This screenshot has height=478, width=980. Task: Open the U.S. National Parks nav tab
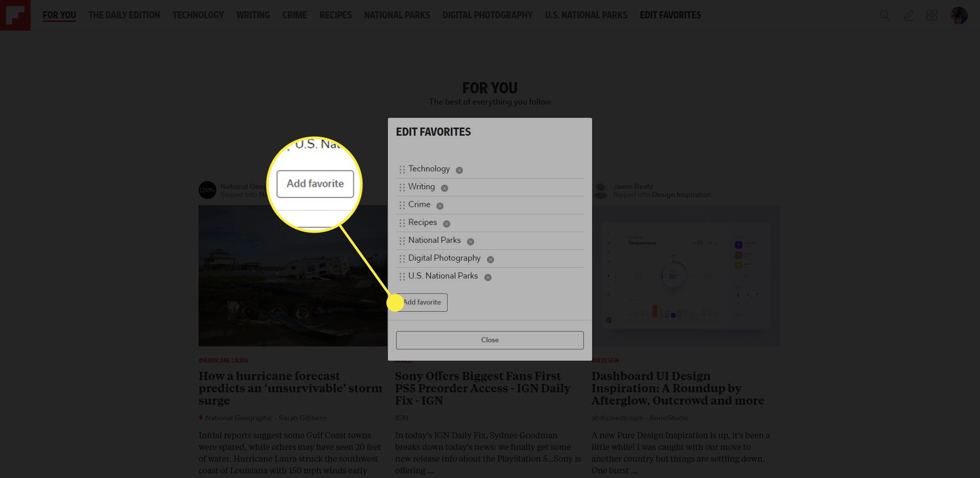point(586,15)
